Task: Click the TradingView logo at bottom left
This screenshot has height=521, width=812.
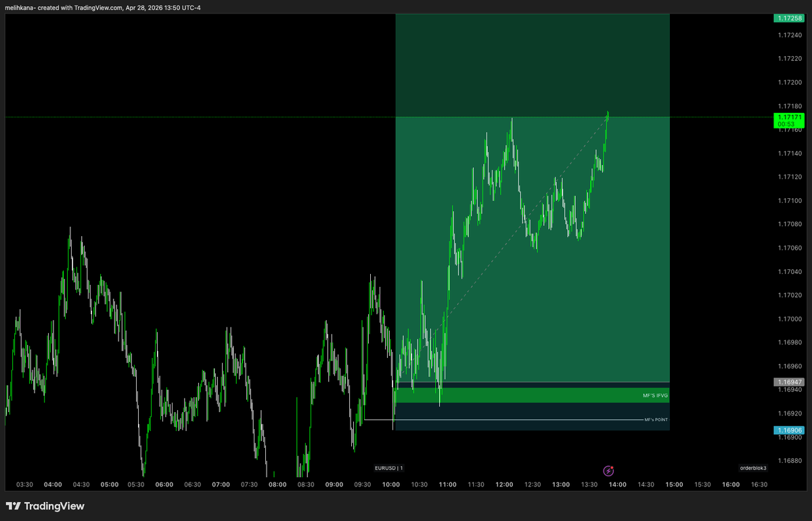Action: (45, 506)
